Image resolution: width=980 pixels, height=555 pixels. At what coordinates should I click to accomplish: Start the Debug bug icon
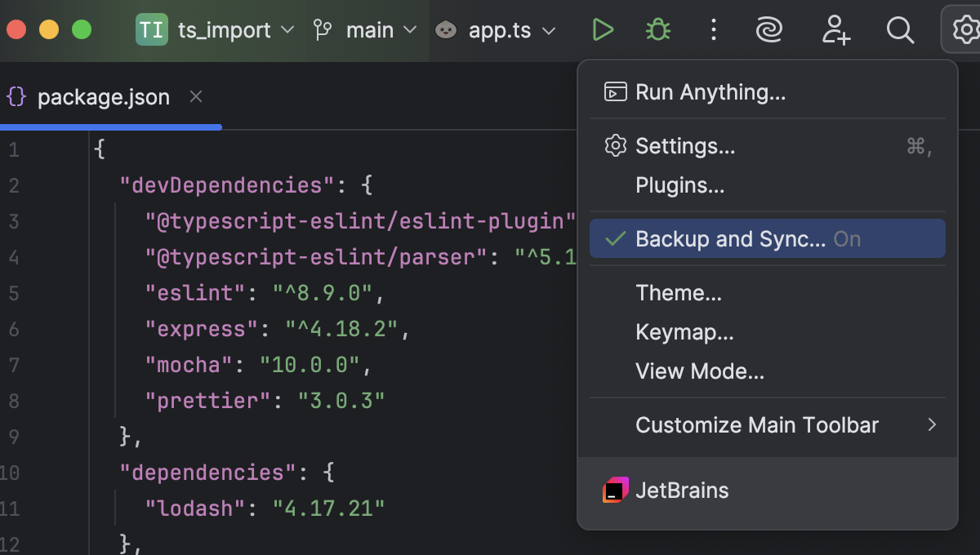tap(658, 30)
